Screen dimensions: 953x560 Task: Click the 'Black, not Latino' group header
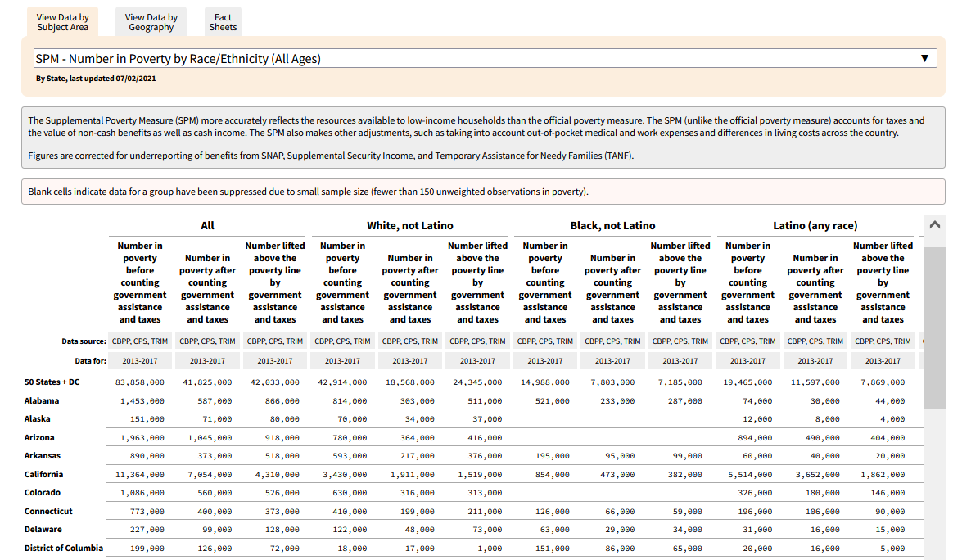pyautogui.click(x=612, y=226)
